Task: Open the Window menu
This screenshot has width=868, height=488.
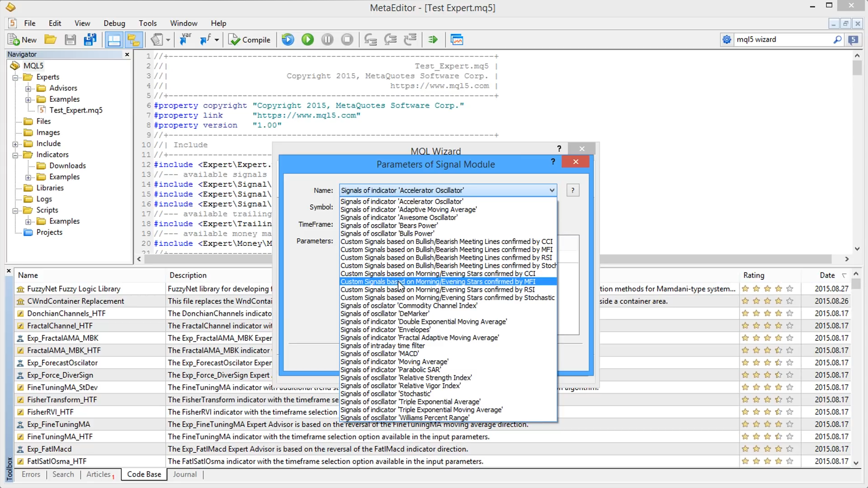Action: (184, 23)
